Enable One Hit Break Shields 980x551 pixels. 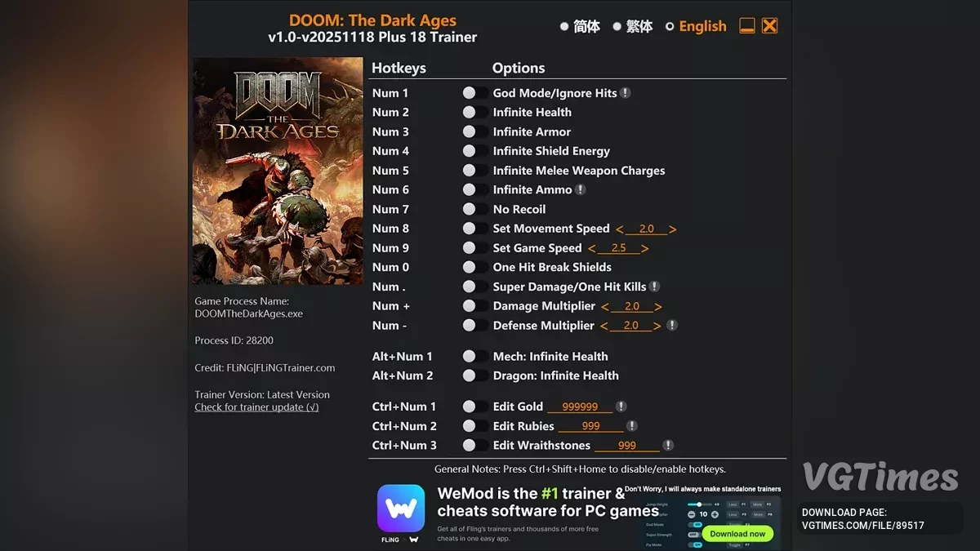474,267
